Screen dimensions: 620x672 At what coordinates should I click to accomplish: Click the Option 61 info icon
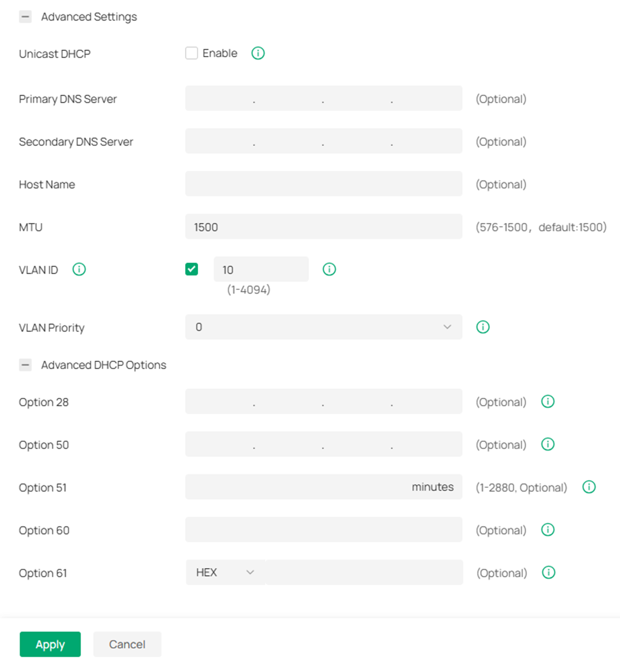point(548,573)
